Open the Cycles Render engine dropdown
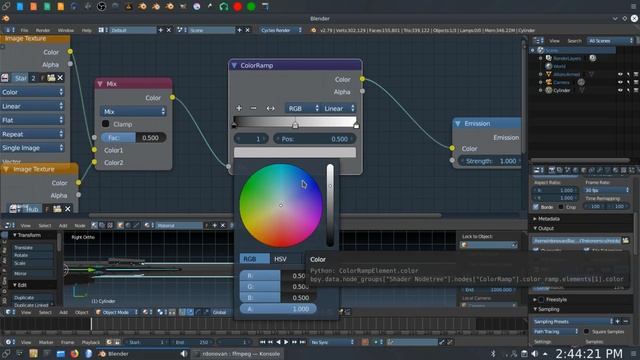This screenshot has height=360, width=640. tap(281, 30)
